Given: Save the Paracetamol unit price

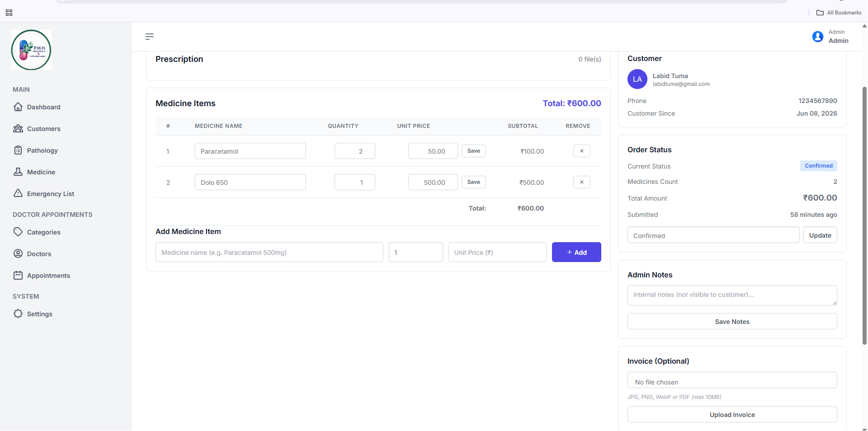Looking at the screenshot, I should point(474,151).
